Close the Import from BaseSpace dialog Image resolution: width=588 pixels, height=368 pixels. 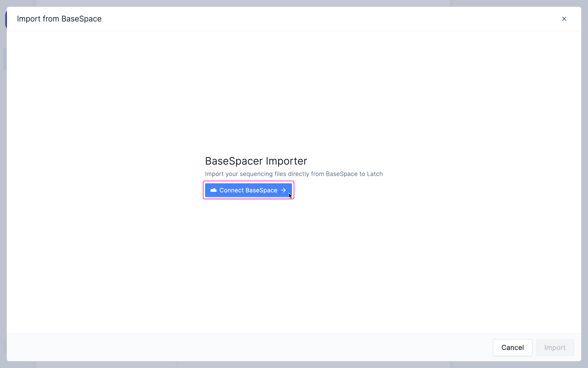(564, 19)
